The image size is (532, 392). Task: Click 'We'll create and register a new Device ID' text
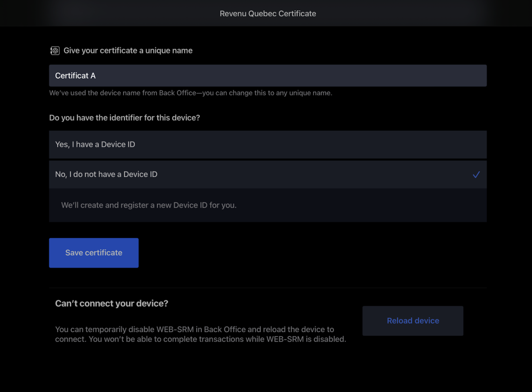[x=149, y=205]
